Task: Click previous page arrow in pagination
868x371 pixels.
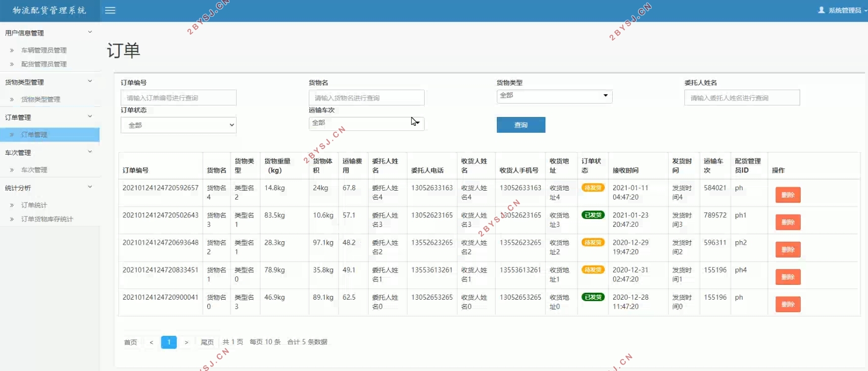Action: [x=151, y=342]
